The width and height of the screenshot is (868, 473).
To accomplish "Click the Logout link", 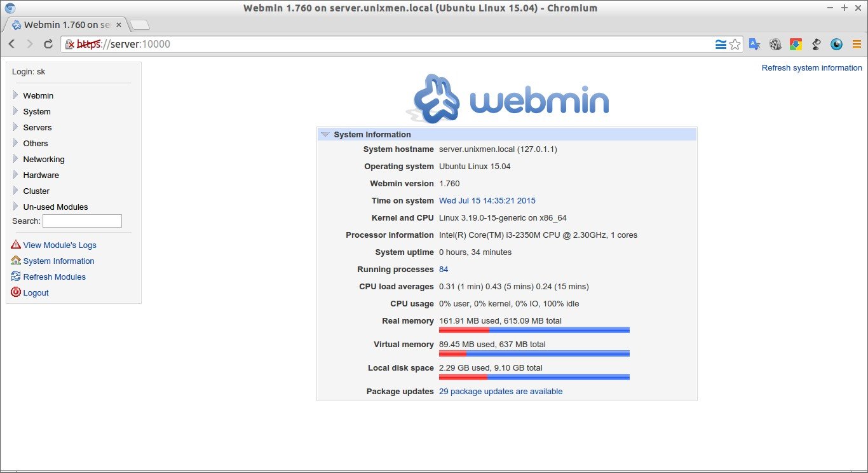I will click(x=36, y=292).
